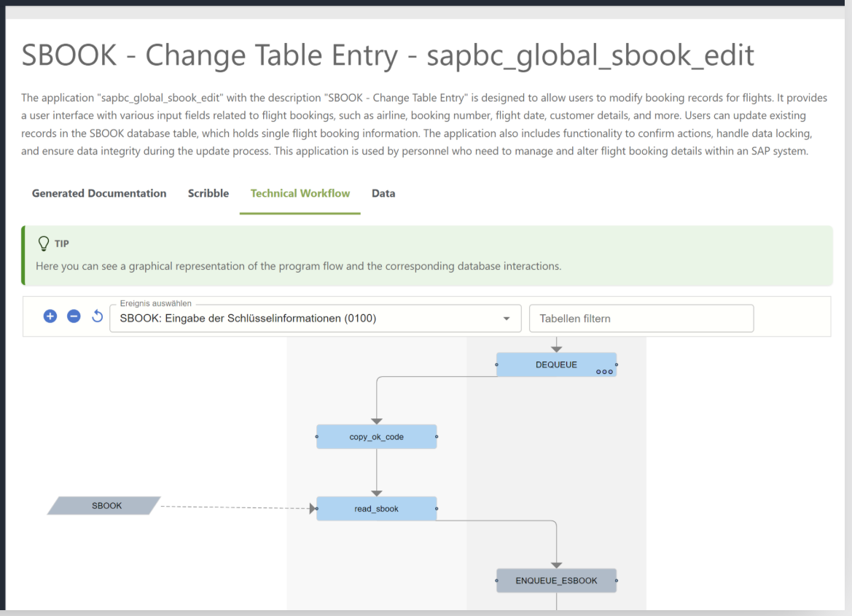The height and width of the screenshot is (616, 852).
Task: Click the output port dot on read_sbook node
Action: click(436, 508)
